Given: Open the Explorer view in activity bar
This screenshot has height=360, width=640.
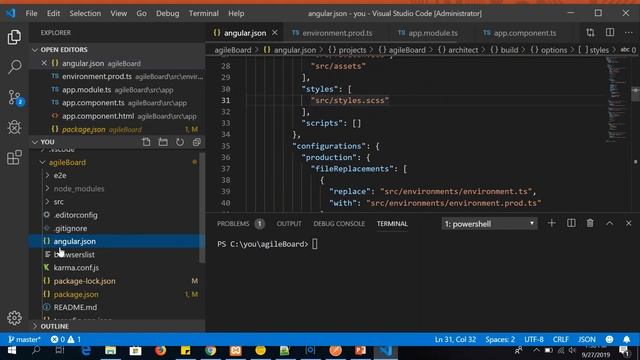Looking at the screenshot, I should (x=14, y=37).
